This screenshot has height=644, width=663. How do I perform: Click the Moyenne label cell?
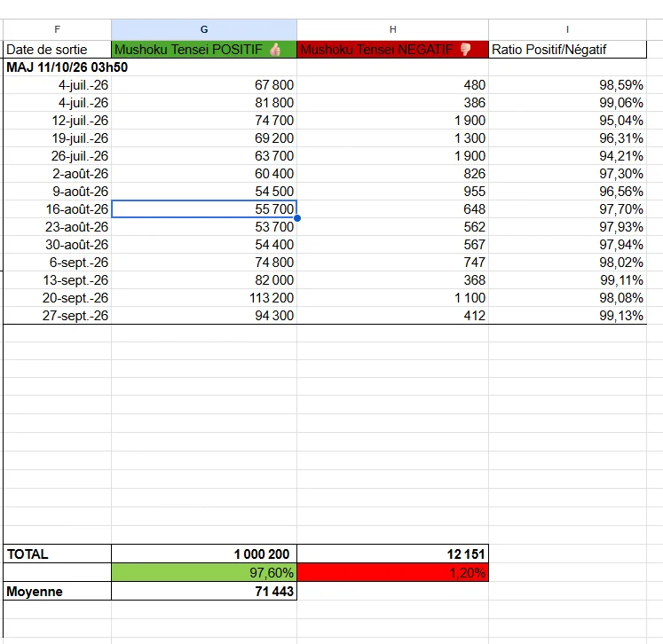pos(57,591)
